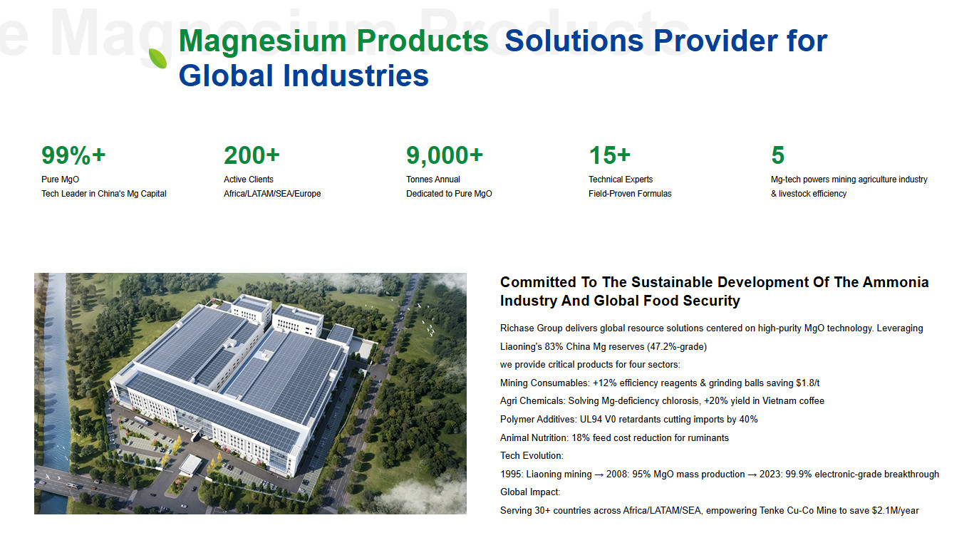Click the "Serving 30+ countries" sentence

pyautogui.click(x=709, y=511)
